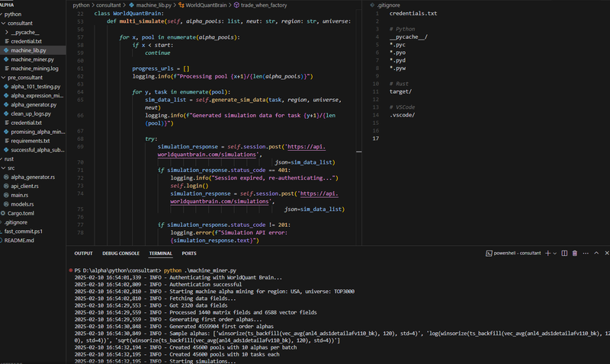Collapse the src folder chevron

(4, 168)
